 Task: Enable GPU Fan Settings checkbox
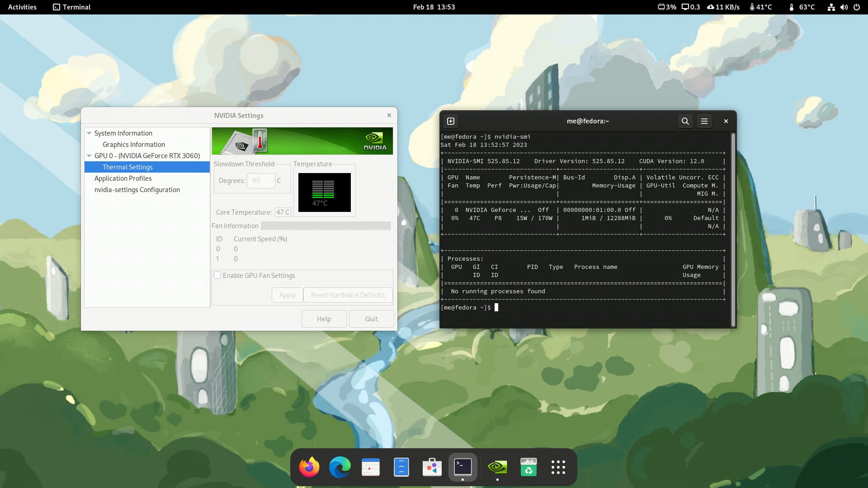coord(217,275)
